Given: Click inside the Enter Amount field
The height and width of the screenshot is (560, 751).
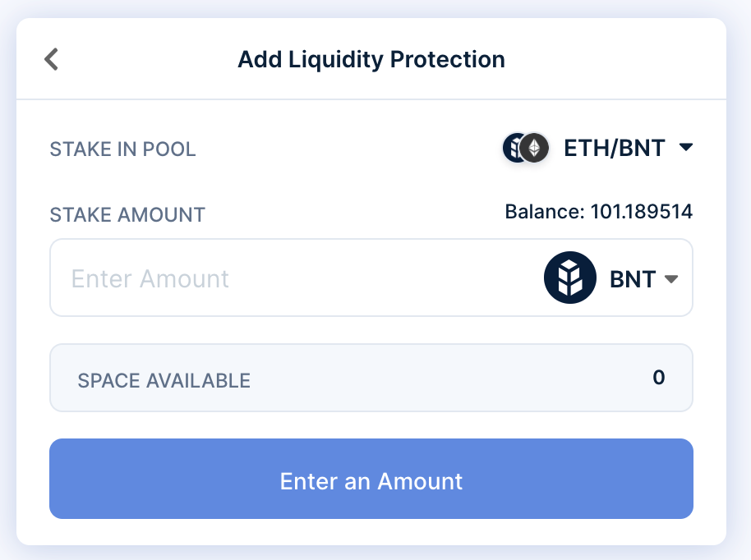Looking at the screenshot, I should pyautogui.click(x=246, y=278).
